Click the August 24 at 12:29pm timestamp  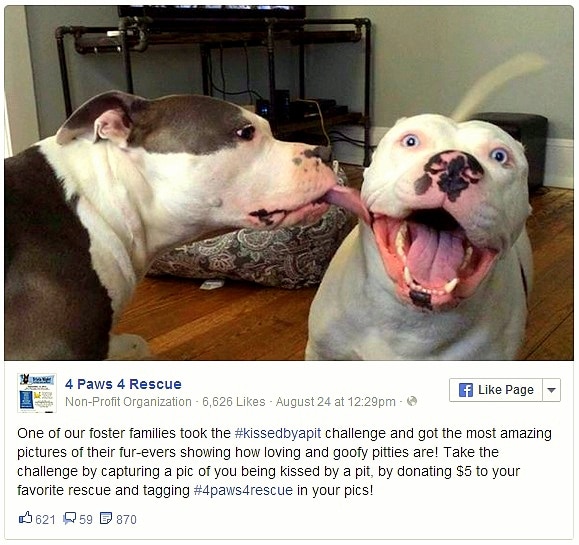click(x=335, y=401)
